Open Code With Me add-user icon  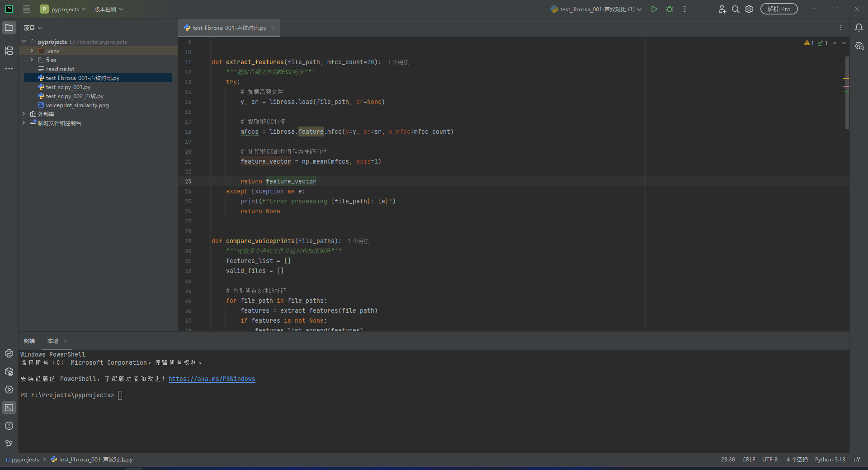[x=722, y=9]
